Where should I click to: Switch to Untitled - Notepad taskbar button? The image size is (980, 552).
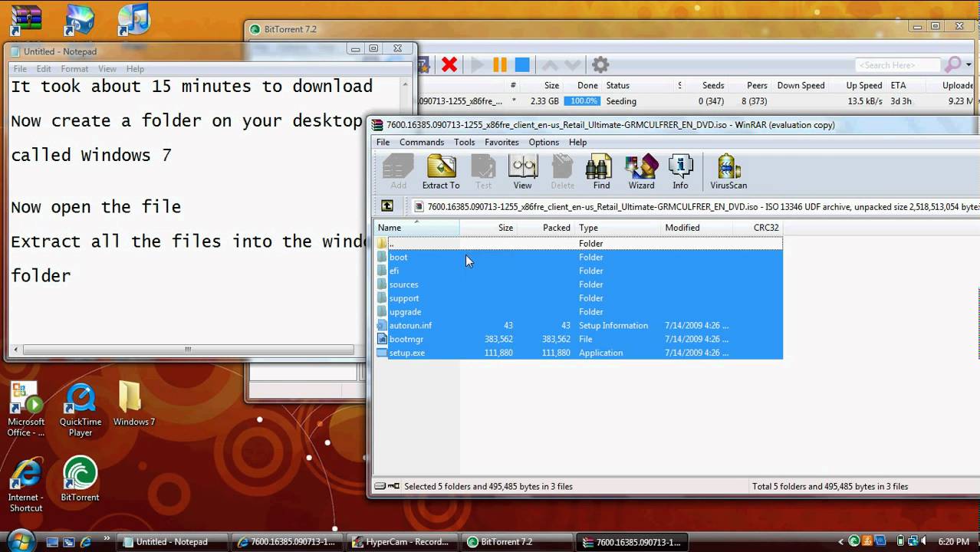[173, 541]
